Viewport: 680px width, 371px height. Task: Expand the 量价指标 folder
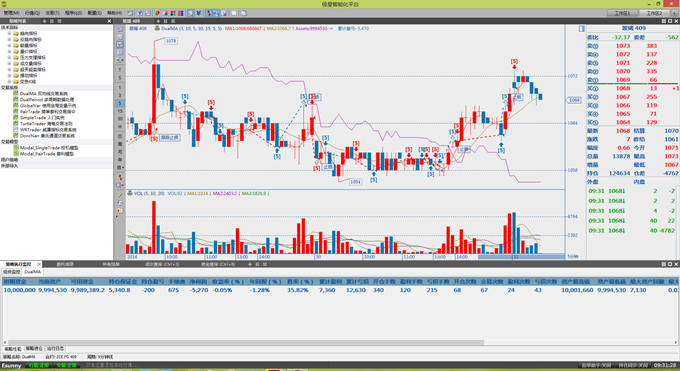coord(9,52)
